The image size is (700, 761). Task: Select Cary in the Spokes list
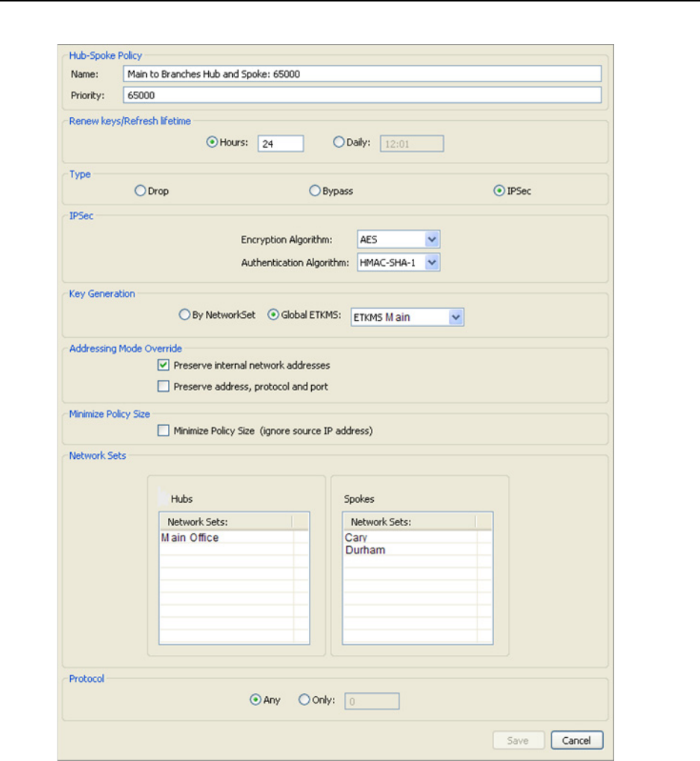(356, 538)
